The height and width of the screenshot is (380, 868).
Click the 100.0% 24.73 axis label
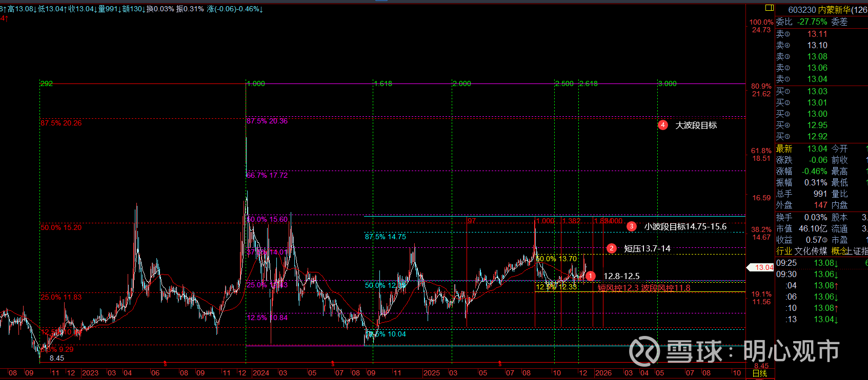[x=761, y=26]
